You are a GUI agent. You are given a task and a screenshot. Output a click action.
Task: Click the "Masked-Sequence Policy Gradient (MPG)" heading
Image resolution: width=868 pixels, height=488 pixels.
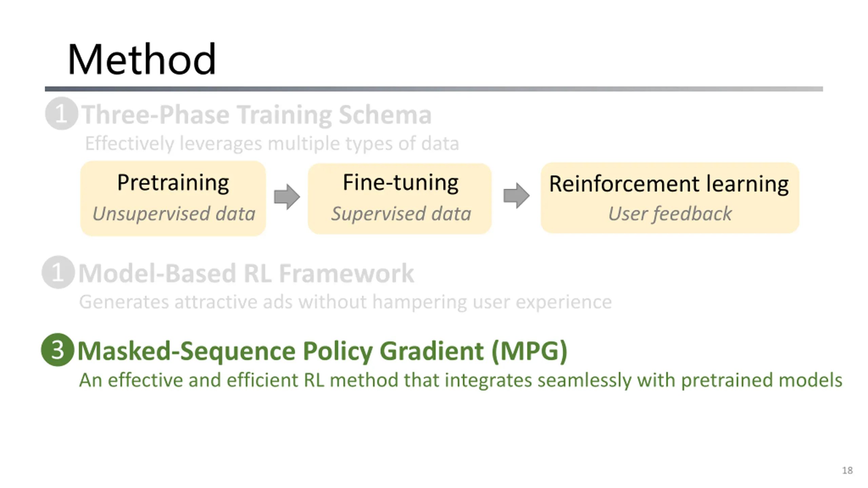[x=322, y=351]
